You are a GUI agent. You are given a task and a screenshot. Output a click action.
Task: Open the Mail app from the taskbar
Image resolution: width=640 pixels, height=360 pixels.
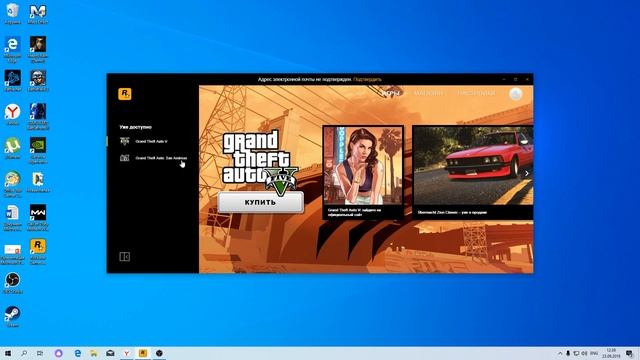[x=110, y=353]
